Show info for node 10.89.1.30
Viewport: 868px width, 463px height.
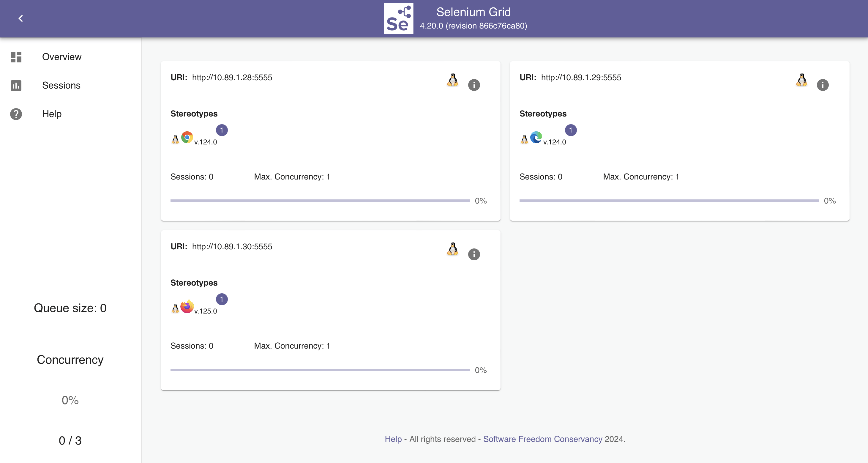[474, 254]
